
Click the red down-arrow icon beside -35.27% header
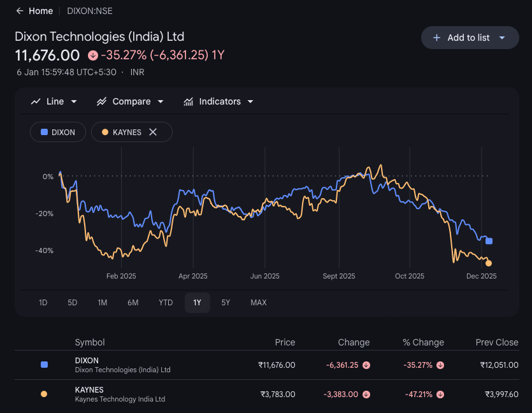click(93, 55)
